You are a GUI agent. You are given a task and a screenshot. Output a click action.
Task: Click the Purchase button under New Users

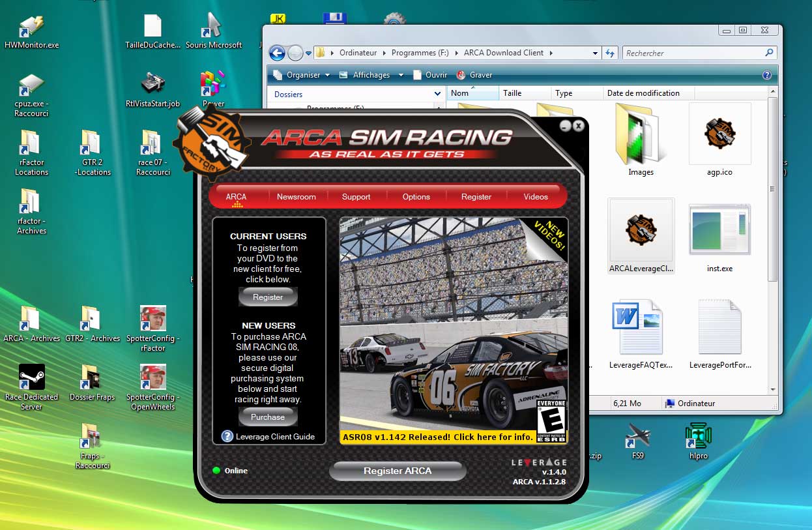point(268,417)
